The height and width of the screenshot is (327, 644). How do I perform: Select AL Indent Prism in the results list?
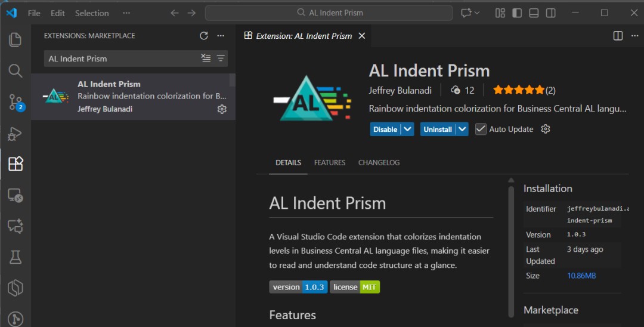tap(133, 97)
